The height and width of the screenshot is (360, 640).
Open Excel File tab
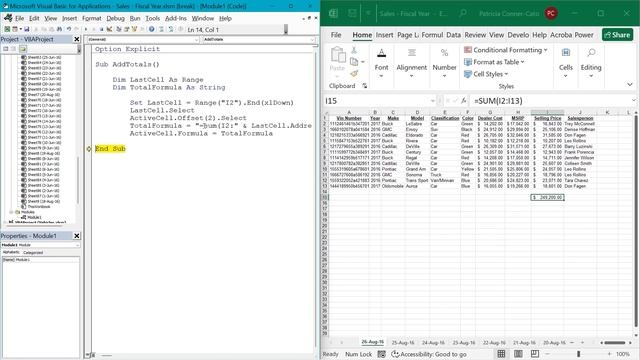[x=336, y=35]
